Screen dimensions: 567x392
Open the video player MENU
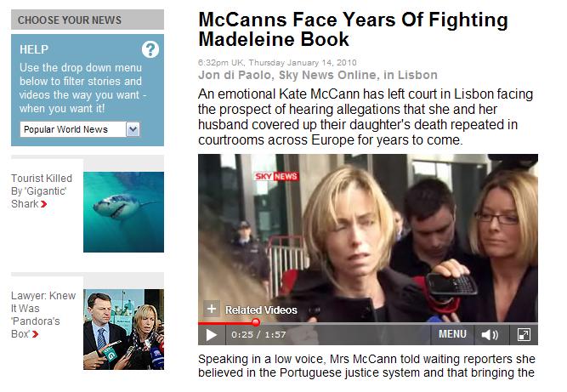pos(452,334)
